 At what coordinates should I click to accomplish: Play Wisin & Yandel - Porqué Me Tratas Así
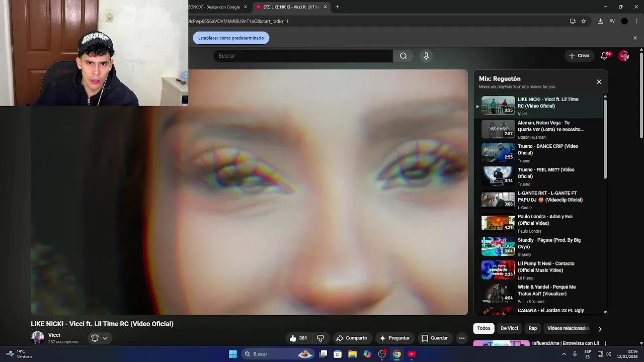(538, 294)
